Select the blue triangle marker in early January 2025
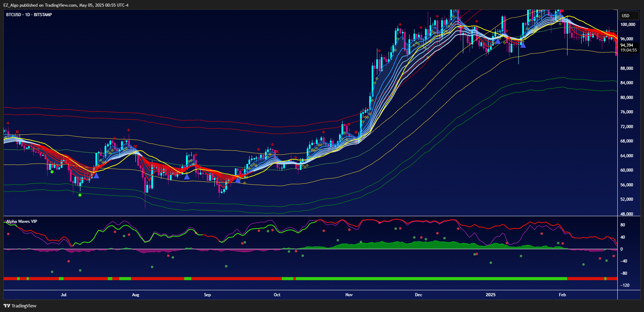 [x=497, y=41]
